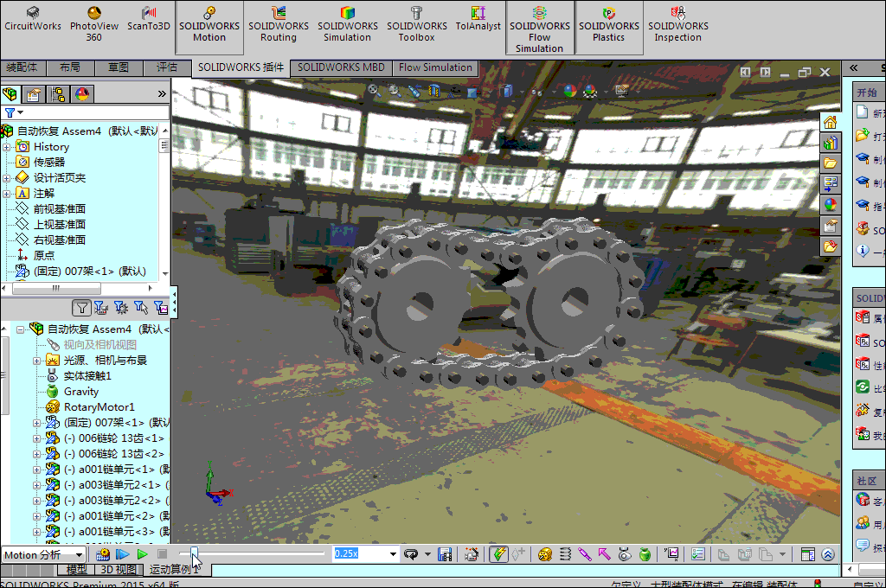The height and width of the screenshot is (588, 886).
Task: Switch to the 评估 tab
Action: tap(167, 67)
